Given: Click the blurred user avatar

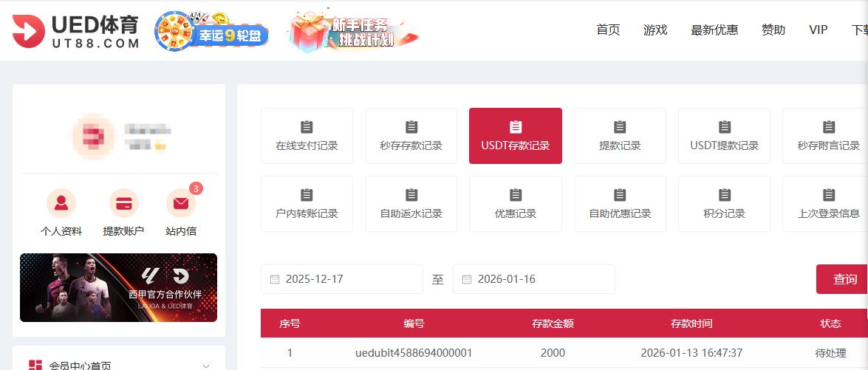Looking at the screenshot, I should tap(92, 137).
